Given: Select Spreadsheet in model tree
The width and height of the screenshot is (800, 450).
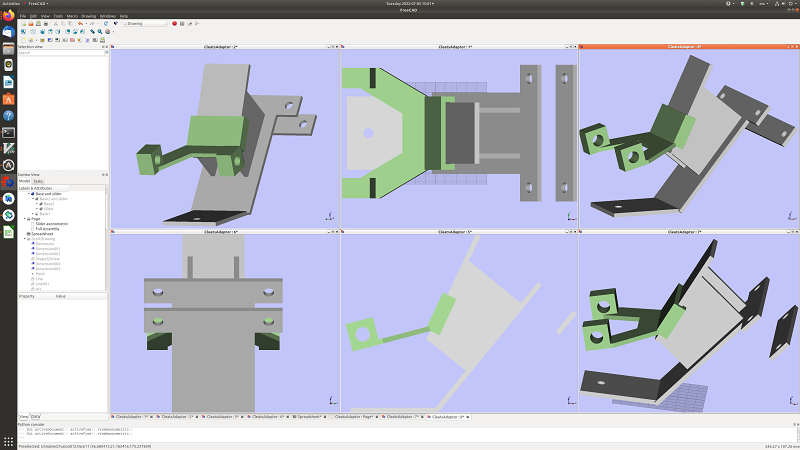Looking at the screenshot, I should [41, 233].
